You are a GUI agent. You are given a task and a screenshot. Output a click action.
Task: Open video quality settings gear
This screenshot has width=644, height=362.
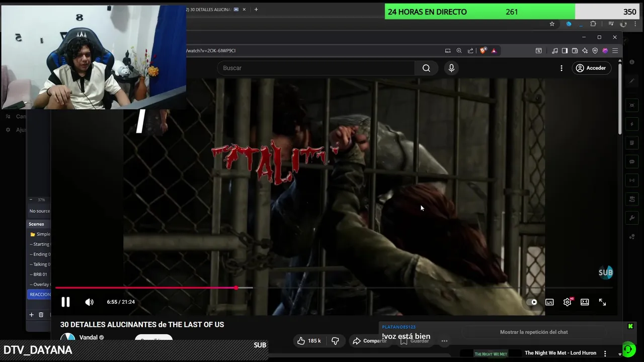(567, 302)
